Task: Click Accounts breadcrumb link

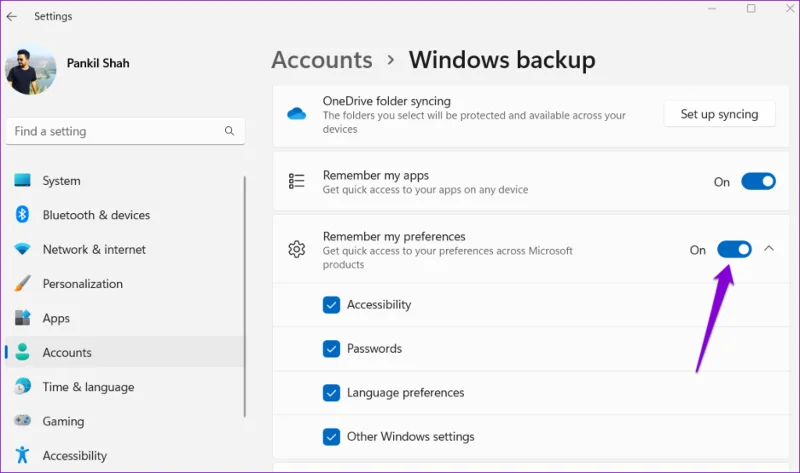Action: click(x=322, y=60)
